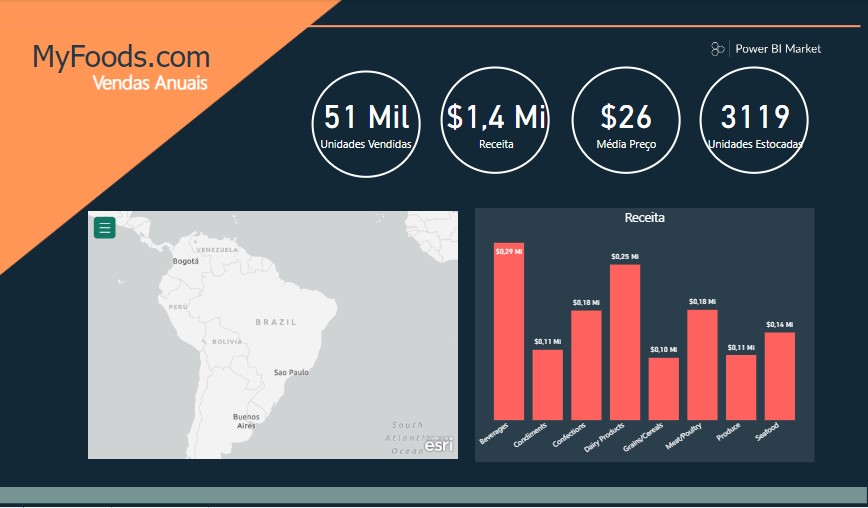The image size is (868, 508).
Task: Select the Dairy Products bar
Action: point(625,342)
